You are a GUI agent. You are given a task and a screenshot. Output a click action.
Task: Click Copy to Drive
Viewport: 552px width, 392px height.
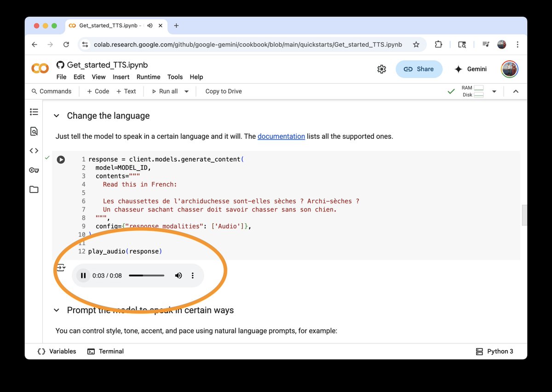(224, 91)
